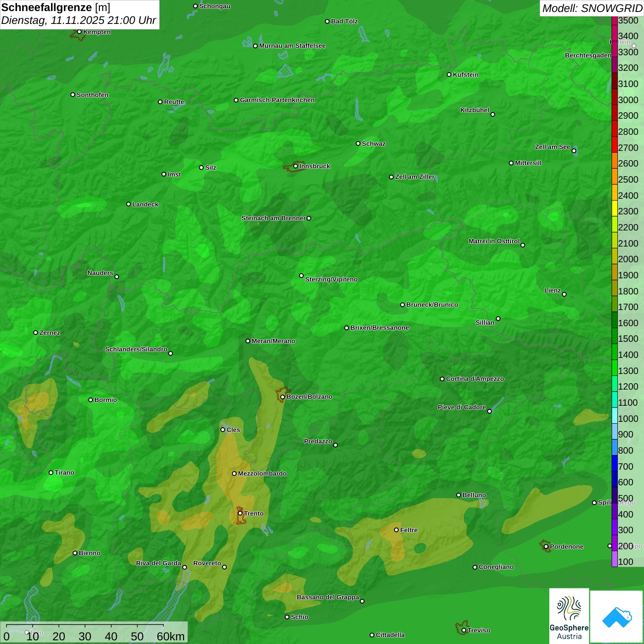Click the 'Schio' label
The image size is (644, 644).
[x=300, y=617]
